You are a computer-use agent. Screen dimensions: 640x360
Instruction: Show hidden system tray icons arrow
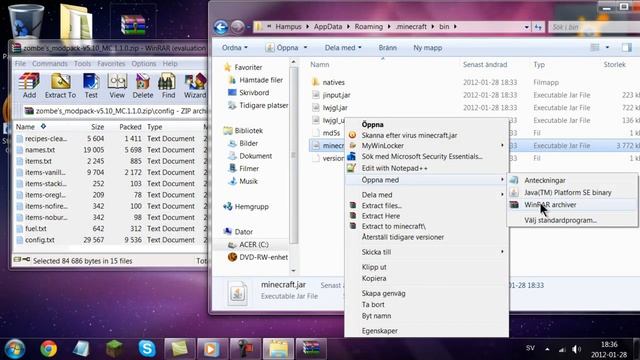(x=547, y=349)
